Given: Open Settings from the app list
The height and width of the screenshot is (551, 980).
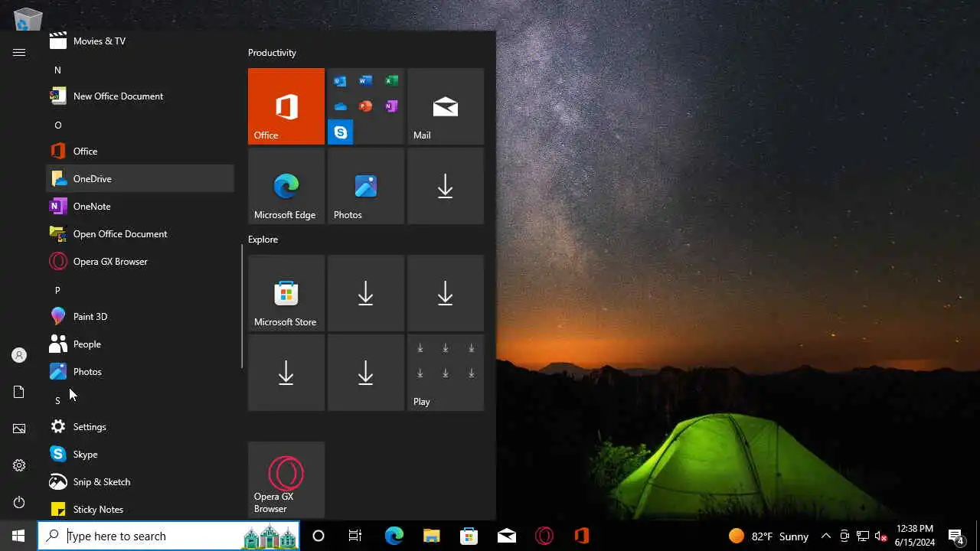Looking at the screenshot, I should (x=140, y=427).
